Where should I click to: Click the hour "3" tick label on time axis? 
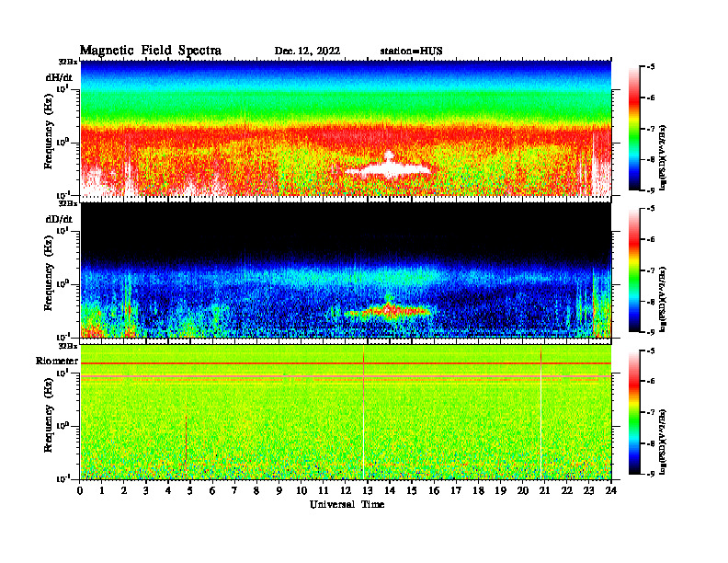click(147, 491)
